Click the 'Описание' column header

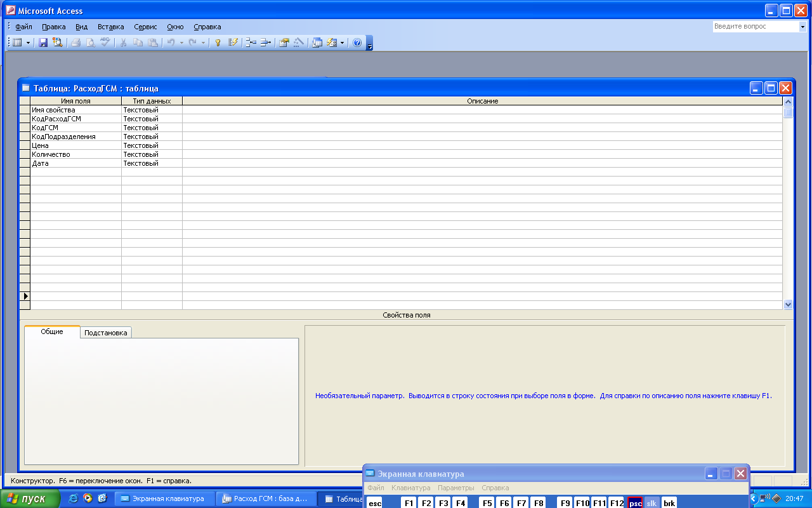point(482,101)
